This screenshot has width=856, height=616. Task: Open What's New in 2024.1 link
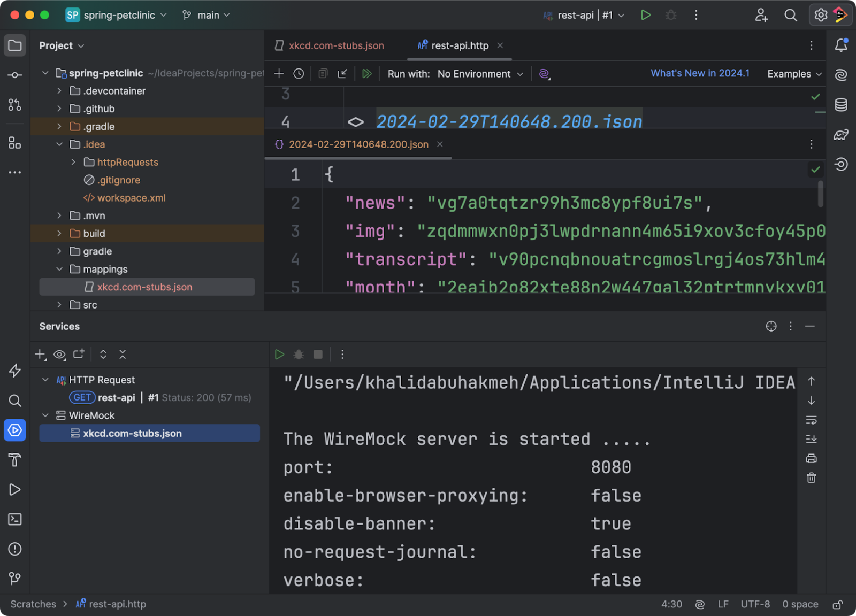click(700, 73)
